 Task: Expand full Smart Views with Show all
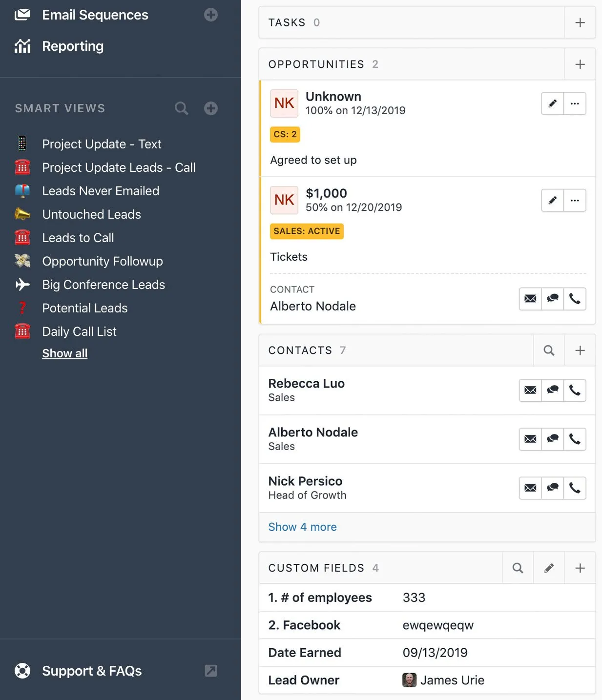(x=64, y=353)
